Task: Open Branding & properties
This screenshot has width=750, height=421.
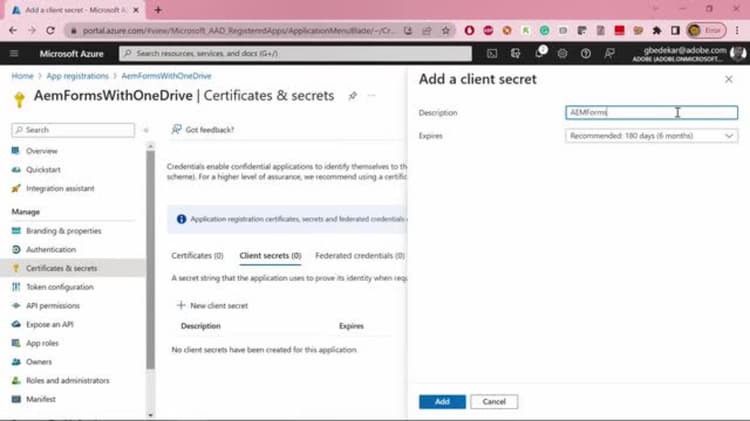Action: click(64, 231)
